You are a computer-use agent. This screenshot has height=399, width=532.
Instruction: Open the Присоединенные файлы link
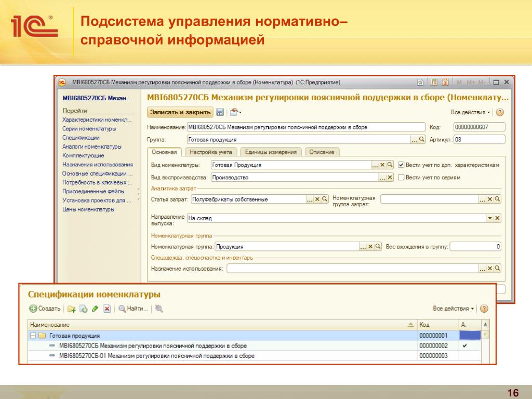point(94,191)
